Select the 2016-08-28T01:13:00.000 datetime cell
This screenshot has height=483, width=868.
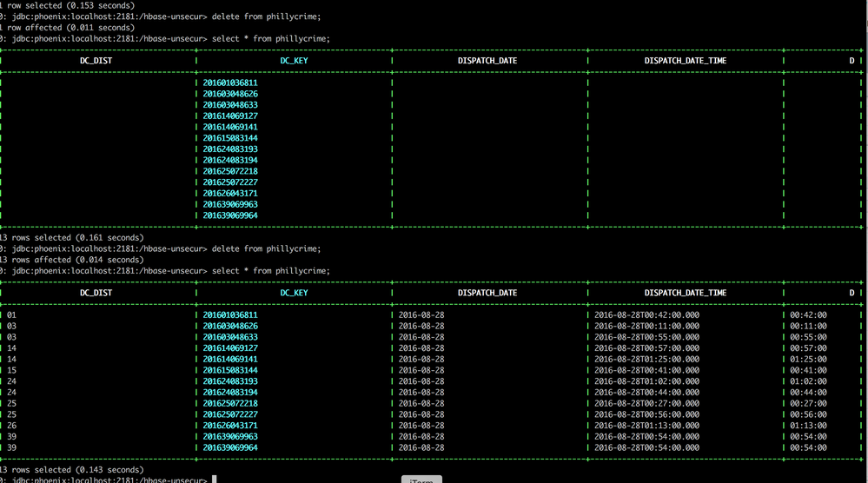pyautogui.click(x=646, y=426)
